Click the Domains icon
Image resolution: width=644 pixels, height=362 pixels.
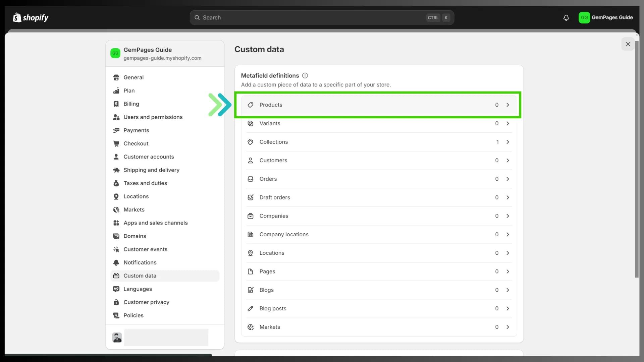point(116,236)
